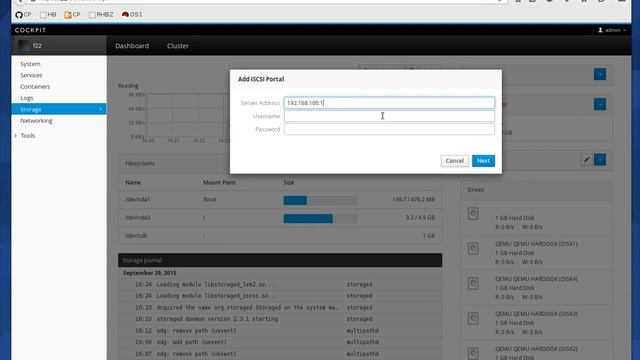This screenshot has height=360, width=640.
Task: Open the DISK1 drive icon
Action: 473,248
